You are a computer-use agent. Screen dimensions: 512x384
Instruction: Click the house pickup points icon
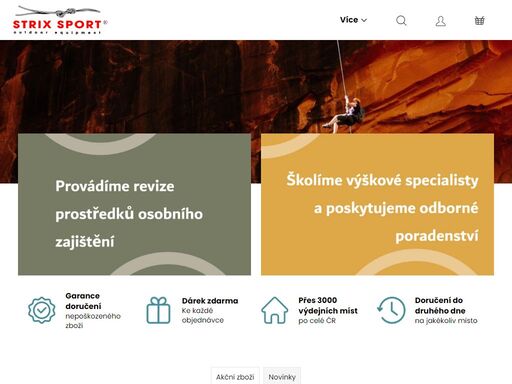[x=274, y=310]
